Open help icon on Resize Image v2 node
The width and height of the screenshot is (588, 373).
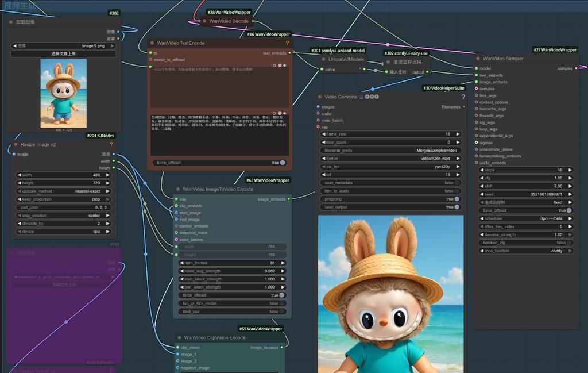[x=111, y=144]
